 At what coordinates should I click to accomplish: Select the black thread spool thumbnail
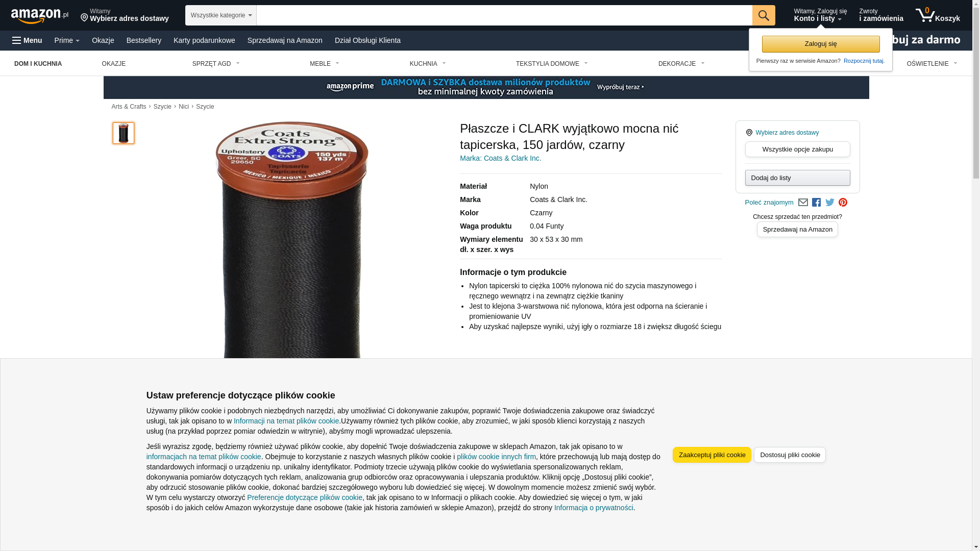pyautogui.click(x=124, y=133)
